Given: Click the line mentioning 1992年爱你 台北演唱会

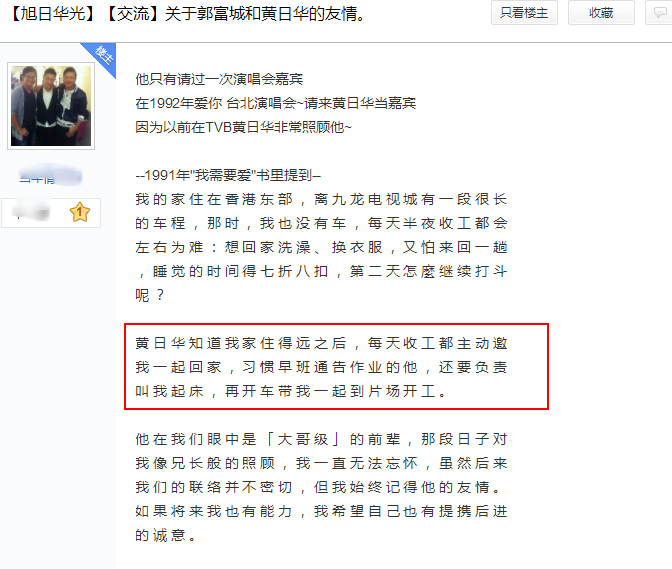Looking at the screenshot, I should click(x=276, y=103).
